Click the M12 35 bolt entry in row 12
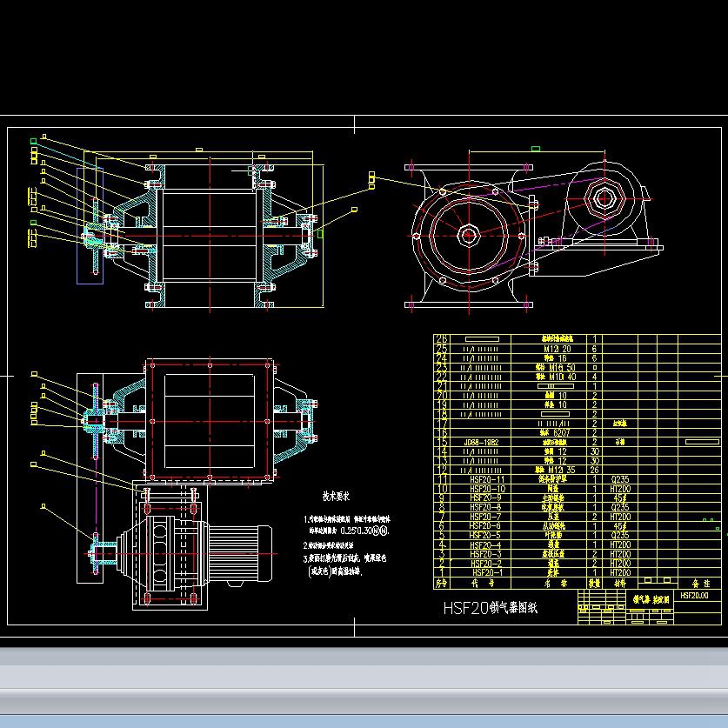 (x=555, y=470)
